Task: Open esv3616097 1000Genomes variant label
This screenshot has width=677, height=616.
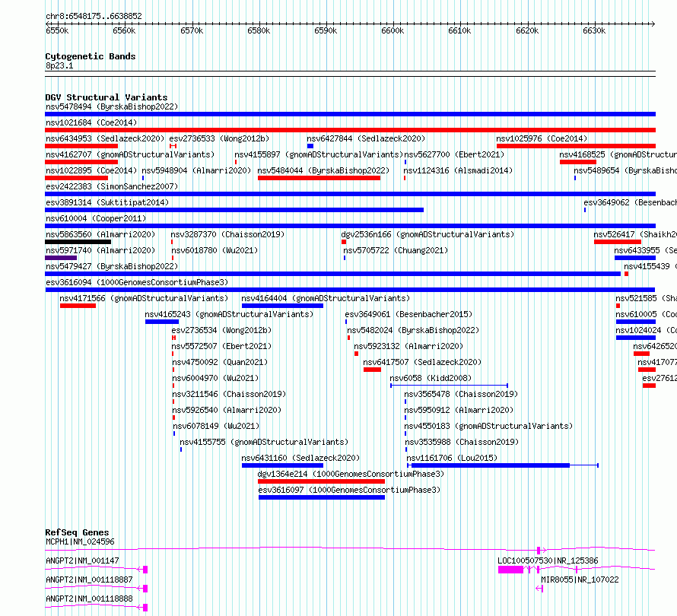Action: (349, 490)
